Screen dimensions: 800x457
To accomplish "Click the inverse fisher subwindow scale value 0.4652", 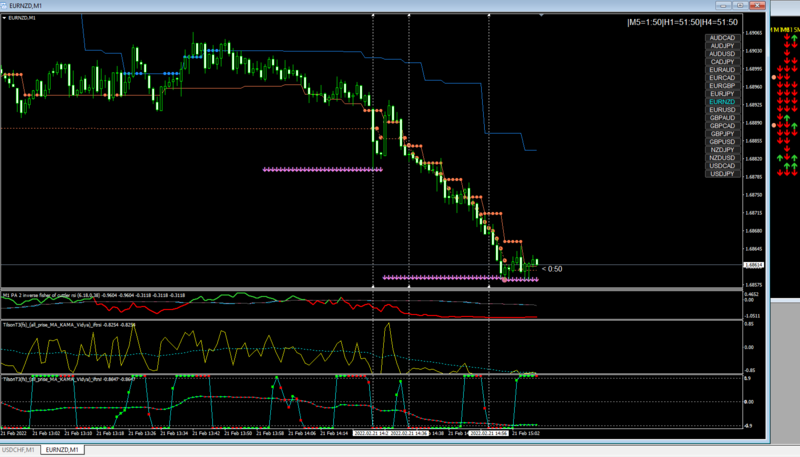I will 752,294.
